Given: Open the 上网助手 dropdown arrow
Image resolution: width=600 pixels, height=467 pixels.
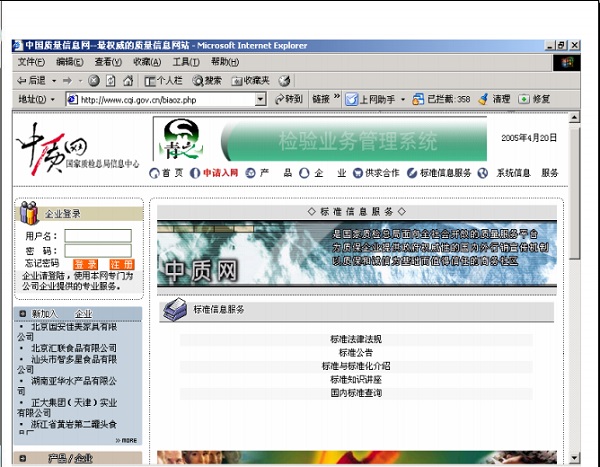Looking at the screenshot, I should [x=403, y=100].
